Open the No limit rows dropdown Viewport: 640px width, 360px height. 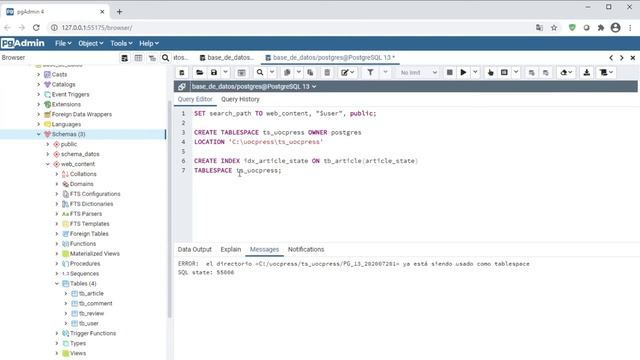[418, 72]
